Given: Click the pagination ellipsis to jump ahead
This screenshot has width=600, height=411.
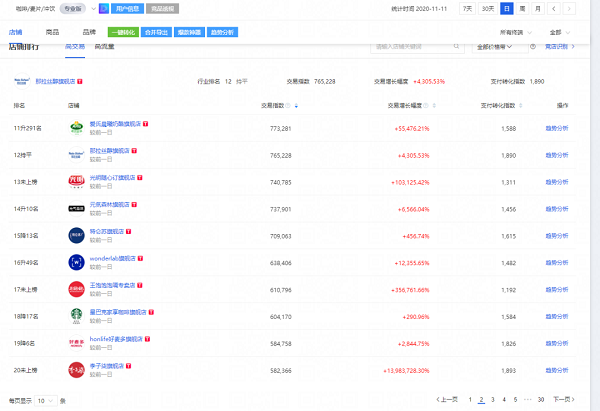Looking at the screenshot, I should 528,400.
